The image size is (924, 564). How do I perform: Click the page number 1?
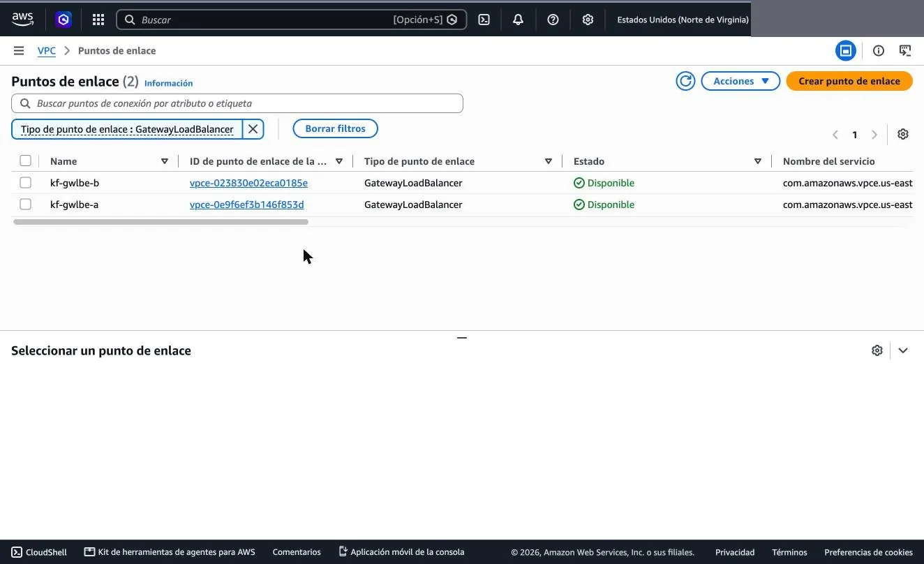coord(855,135)
